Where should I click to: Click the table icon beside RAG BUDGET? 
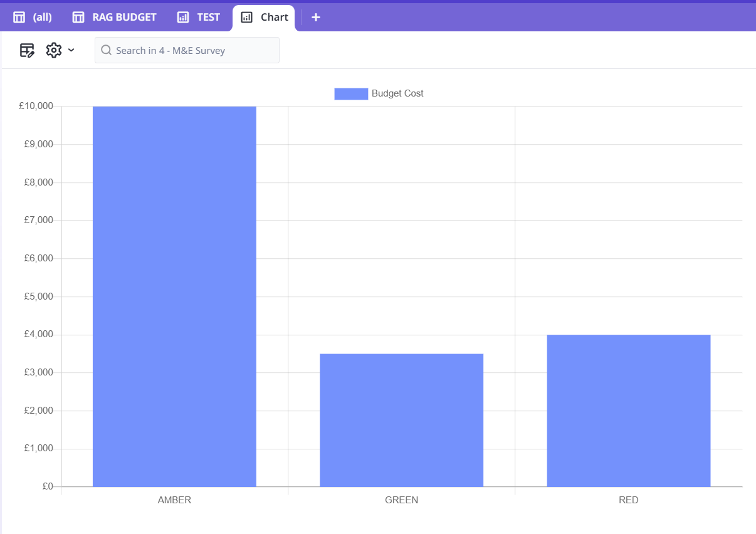78,18
